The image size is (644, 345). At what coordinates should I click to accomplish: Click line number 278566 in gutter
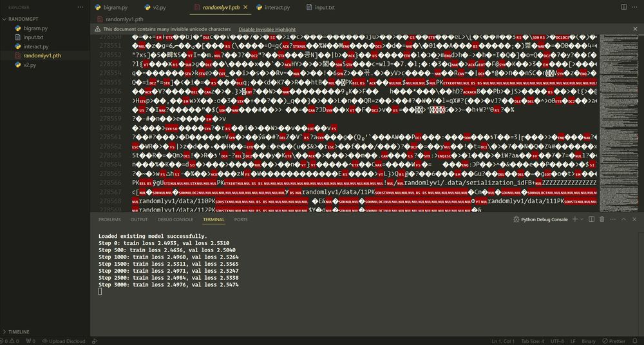[x=110, y=182]
